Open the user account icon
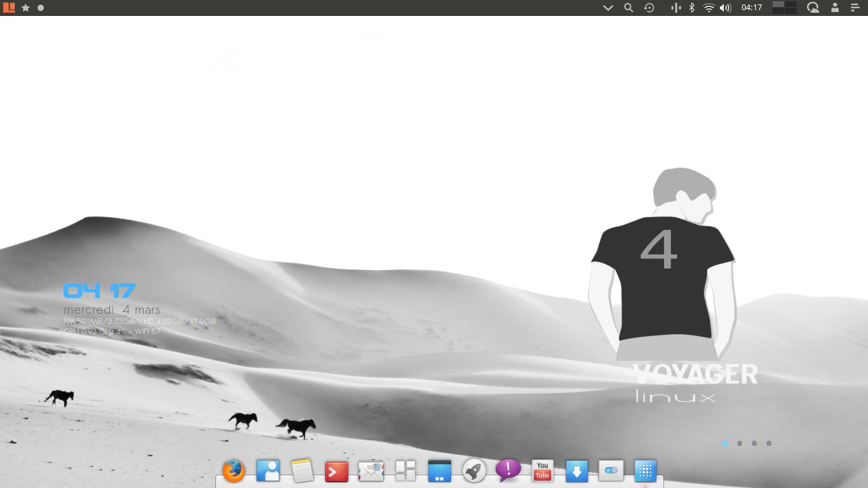The width and height of the screenshot is (868, 488). [x=835, y=8]
